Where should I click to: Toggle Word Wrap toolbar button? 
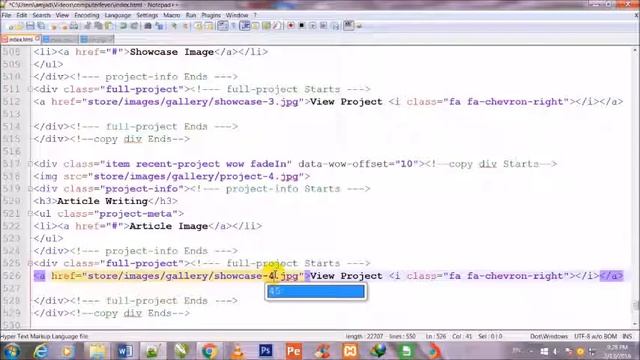222,26
